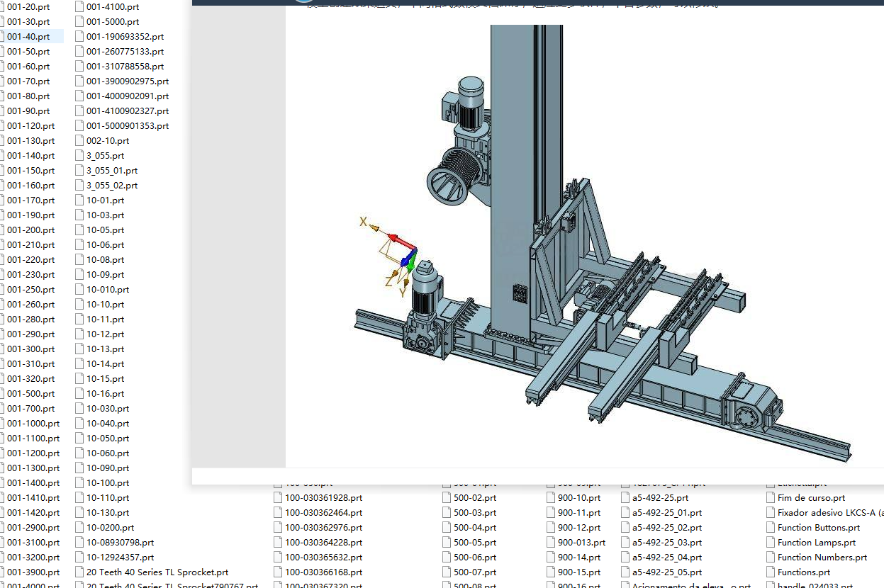884x588 pixels.
Task: Click the icon beside 20 Teeth 40 Series TL Sprocket.prt
Action: [79, 572]
